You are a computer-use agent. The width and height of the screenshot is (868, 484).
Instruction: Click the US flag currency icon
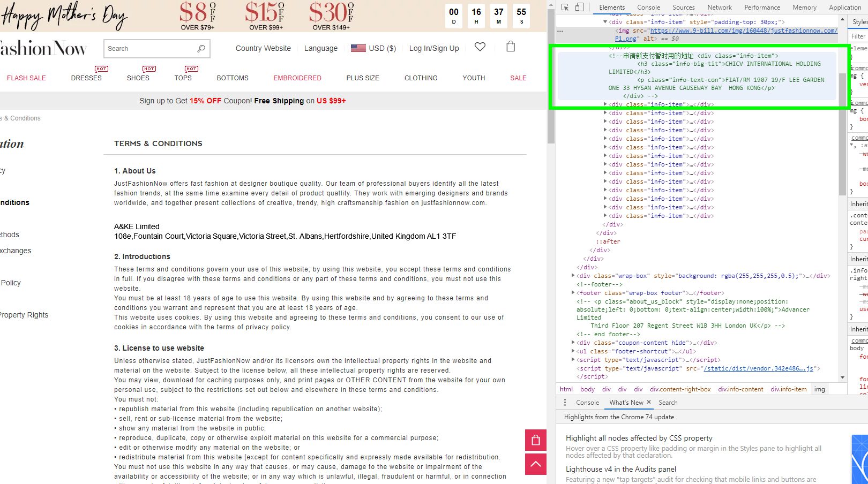click(358, 48)
